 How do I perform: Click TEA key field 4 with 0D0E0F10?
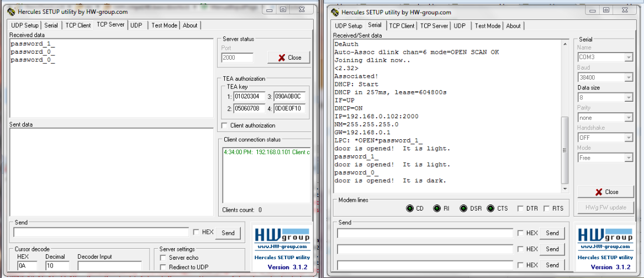tap(289, 109)
